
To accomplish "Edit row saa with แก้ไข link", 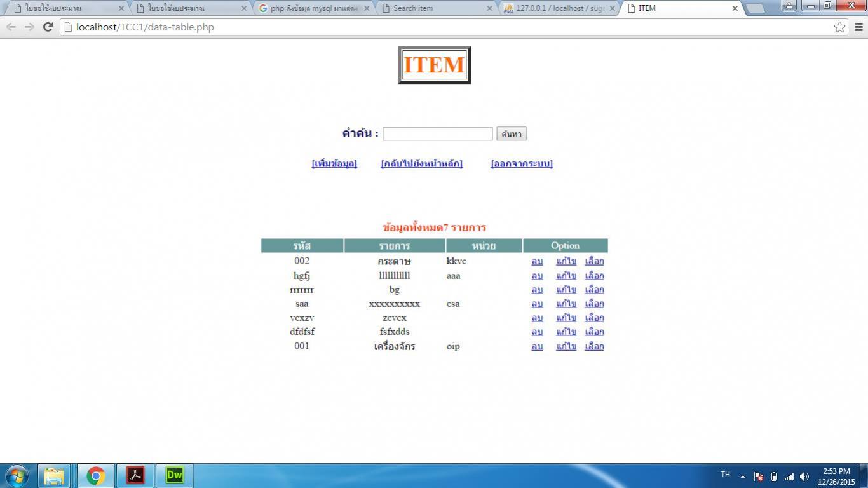I will (566, 304).
